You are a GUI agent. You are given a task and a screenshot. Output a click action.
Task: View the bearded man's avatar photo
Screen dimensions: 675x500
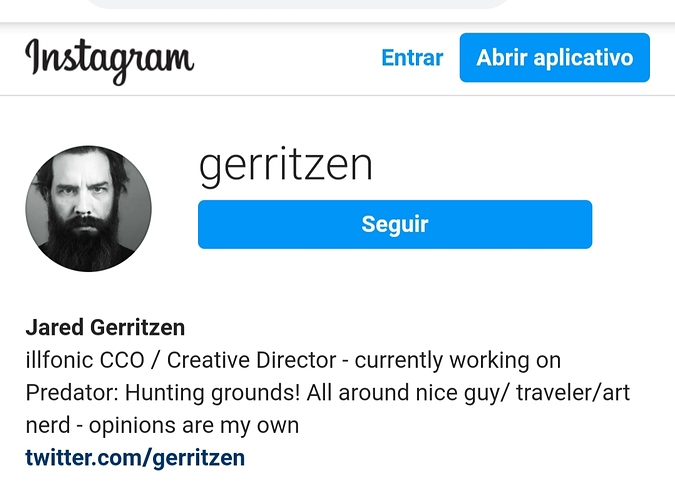[x=89, y=209]
